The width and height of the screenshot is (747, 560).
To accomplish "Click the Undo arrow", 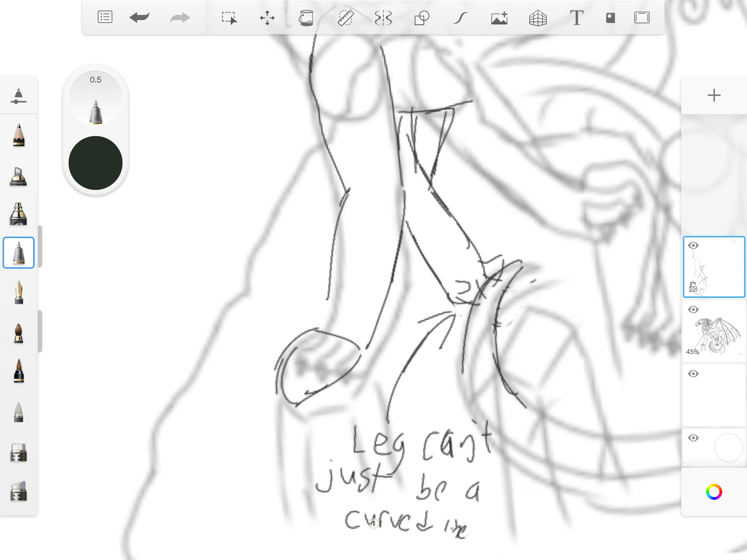I will coord(139,17).
